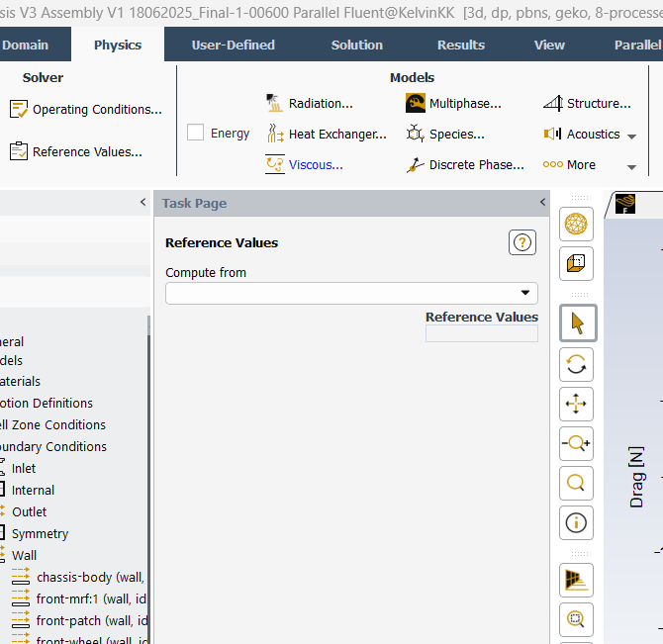The height and width of the screenshot is (644, 663).
Task: Click the More models dots icon
Action: [553, 164]
